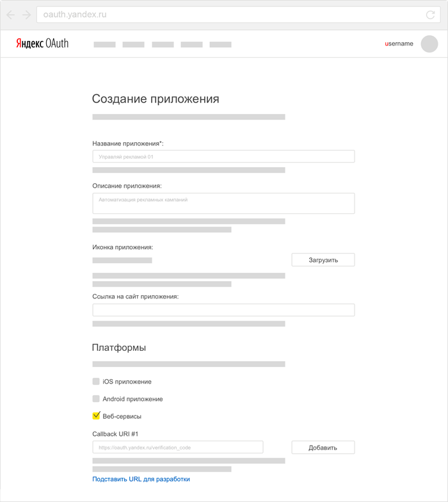The width and height of the screenshot is (448, 502).
Task: Select the last header navigation item
Action: [220, 45]
